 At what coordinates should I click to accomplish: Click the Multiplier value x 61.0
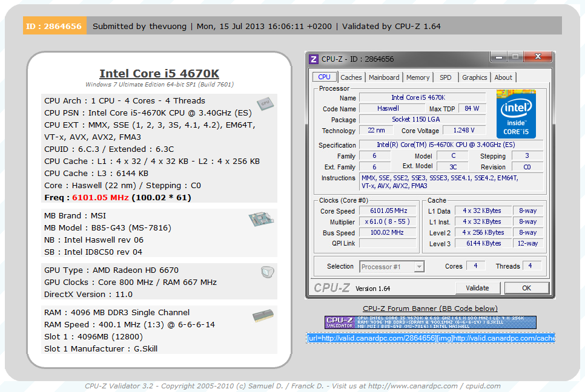click(388, 221)
